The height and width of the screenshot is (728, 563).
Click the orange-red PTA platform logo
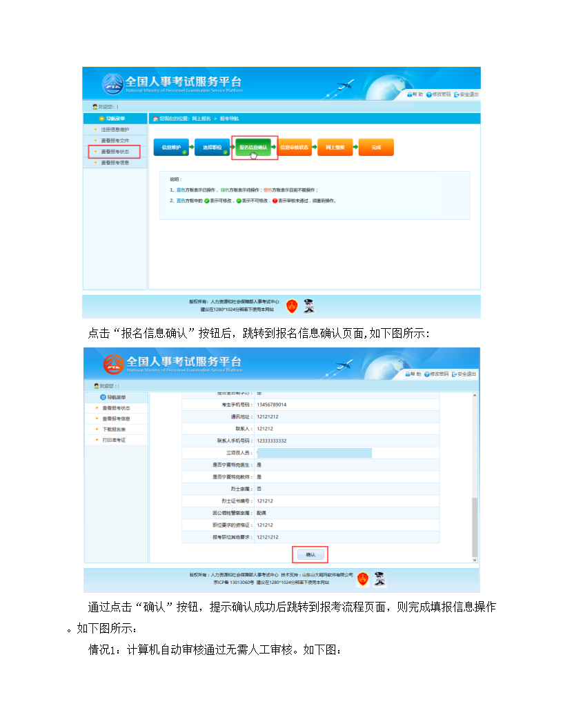coord(113,363)
